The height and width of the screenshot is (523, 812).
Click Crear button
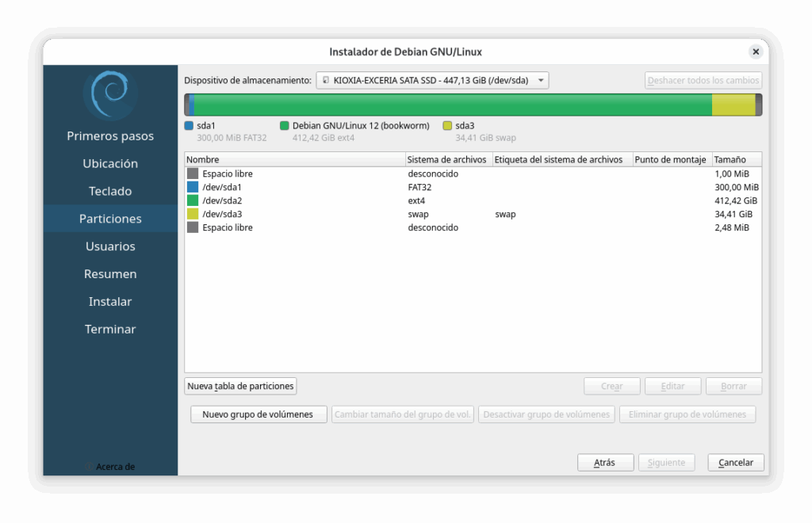[612, 386]
